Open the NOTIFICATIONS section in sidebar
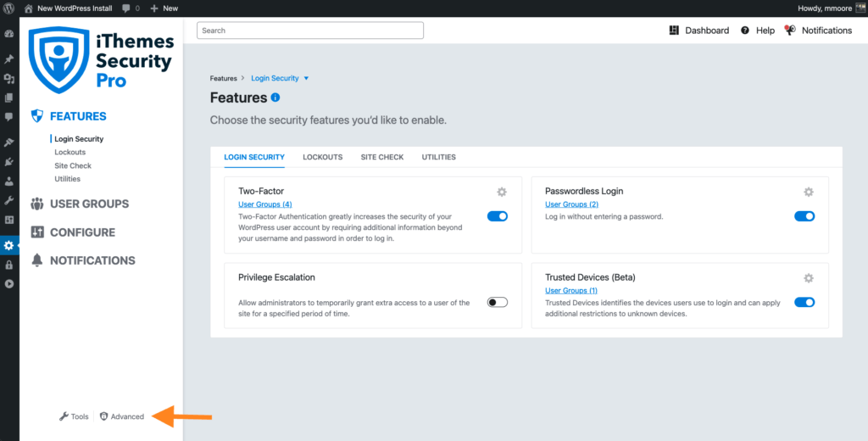 (x=92, y=260)
